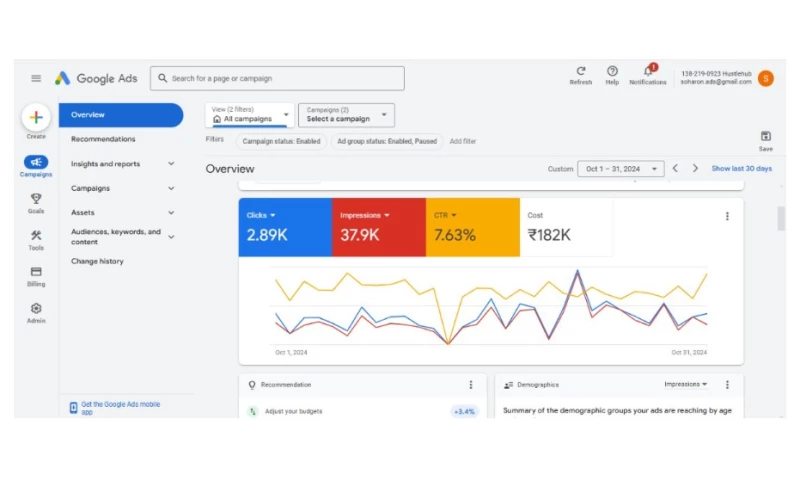Screen dimensions: 800x480
Task: Open the Notifications bell
Action: click(x=648, y=72)
